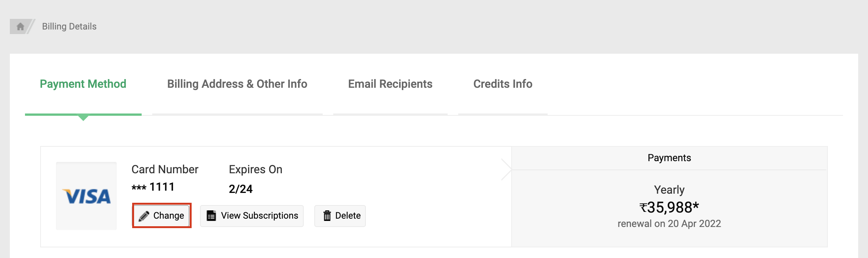Open the Credits Info tab
The height and width of the screenshot is (258, 868).
click(x=503, y=84)
